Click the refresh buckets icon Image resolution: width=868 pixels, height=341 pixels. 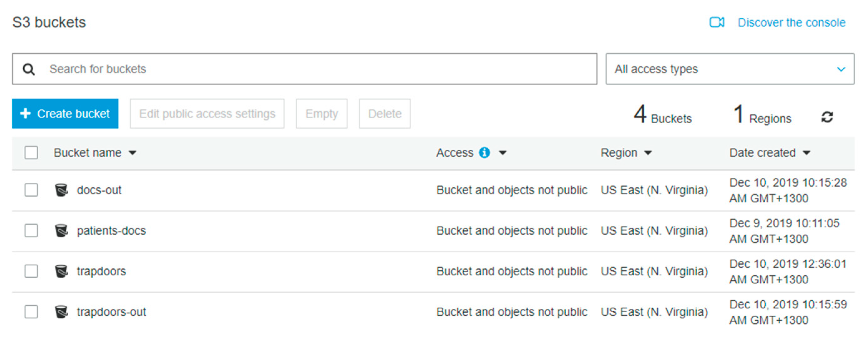pos(827,117)
